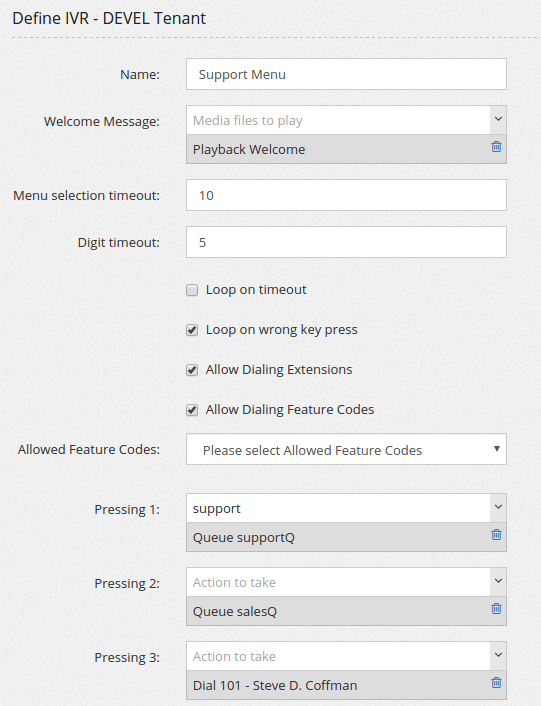The image size is (541, 706).
Task: Toggle Allow Dialing Extensions checkbox
Action: click(x=192, y=370)
